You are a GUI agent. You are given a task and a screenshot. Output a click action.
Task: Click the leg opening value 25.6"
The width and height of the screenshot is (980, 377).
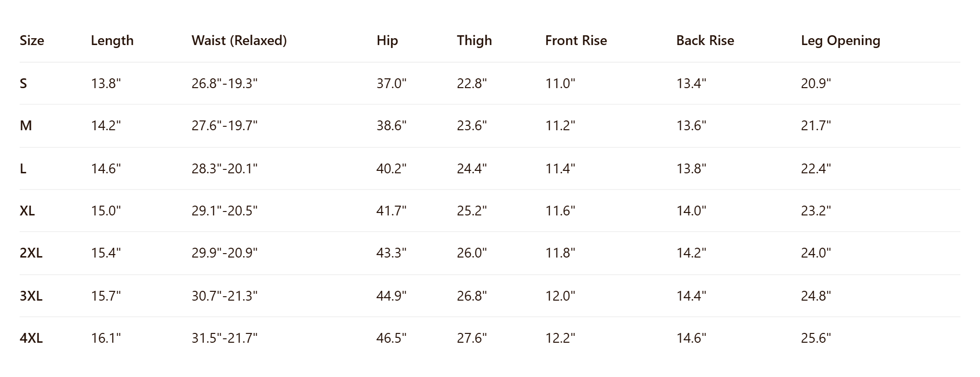point(816,338)
